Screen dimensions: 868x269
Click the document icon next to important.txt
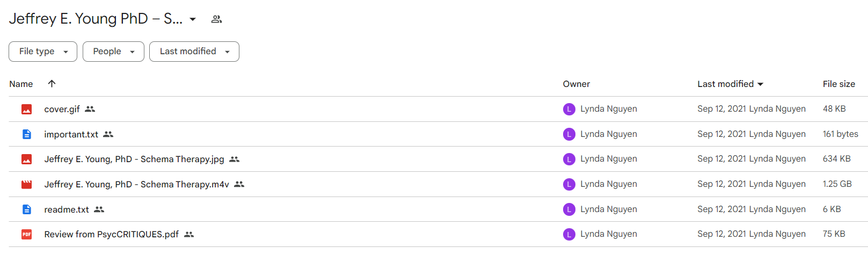coord(26,134)
